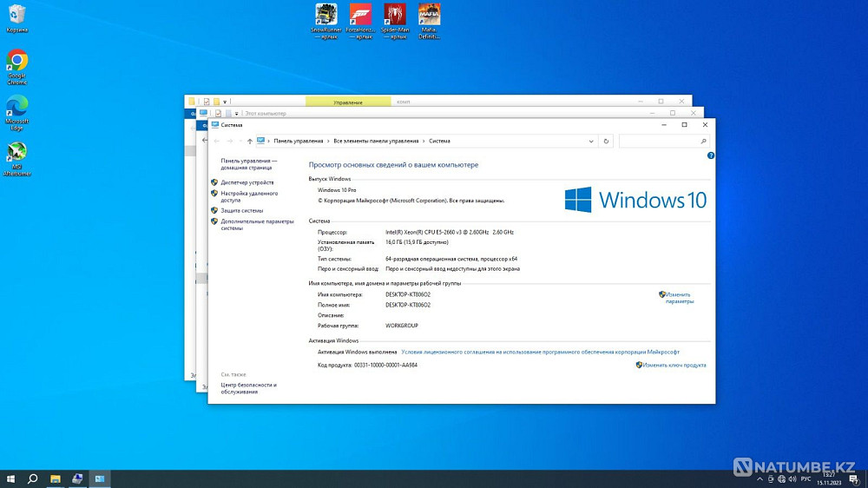Screen dimensions: 868x488
Task: Click Изменить ключ продукта link
Action: click(674, 365)
